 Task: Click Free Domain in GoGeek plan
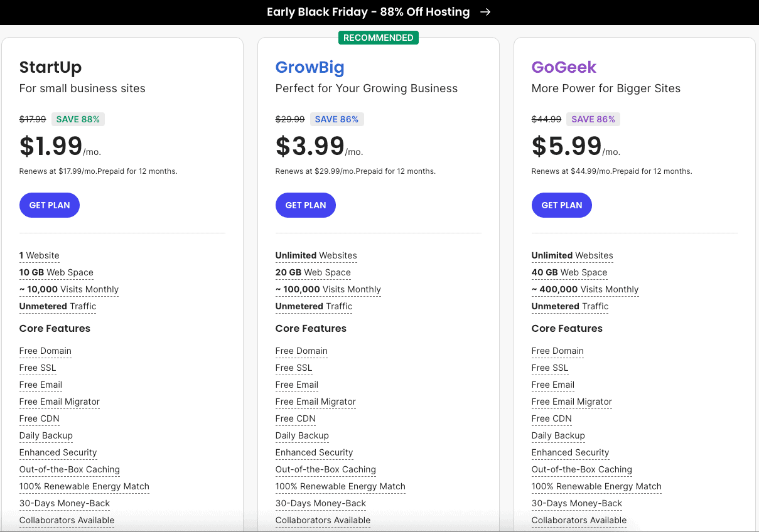(557, 351)
